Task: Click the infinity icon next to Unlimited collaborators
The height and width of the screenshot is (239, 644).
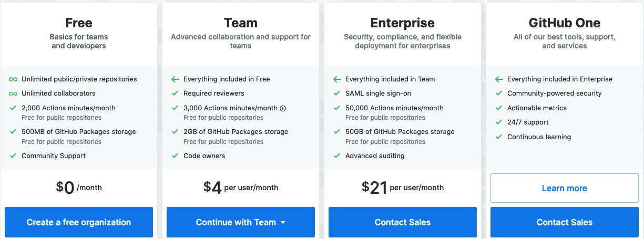Action: (13, 93)
